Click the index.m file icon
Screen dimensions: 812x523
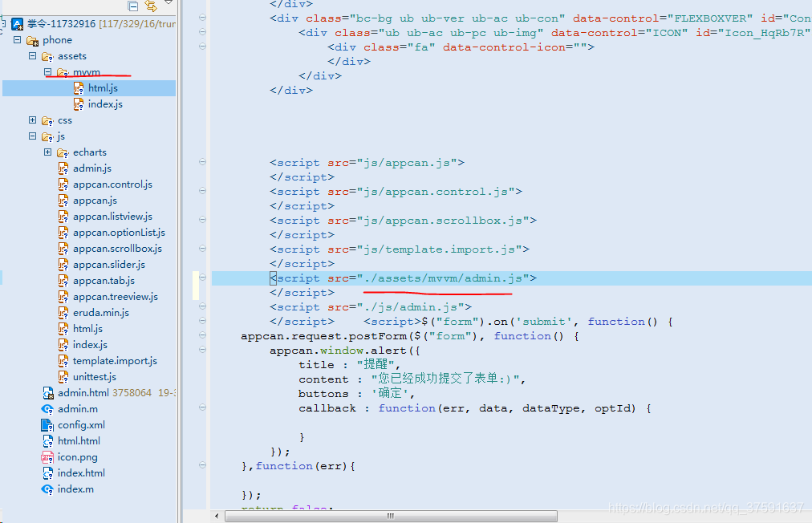pyautogui.click(x=47, y=490)
